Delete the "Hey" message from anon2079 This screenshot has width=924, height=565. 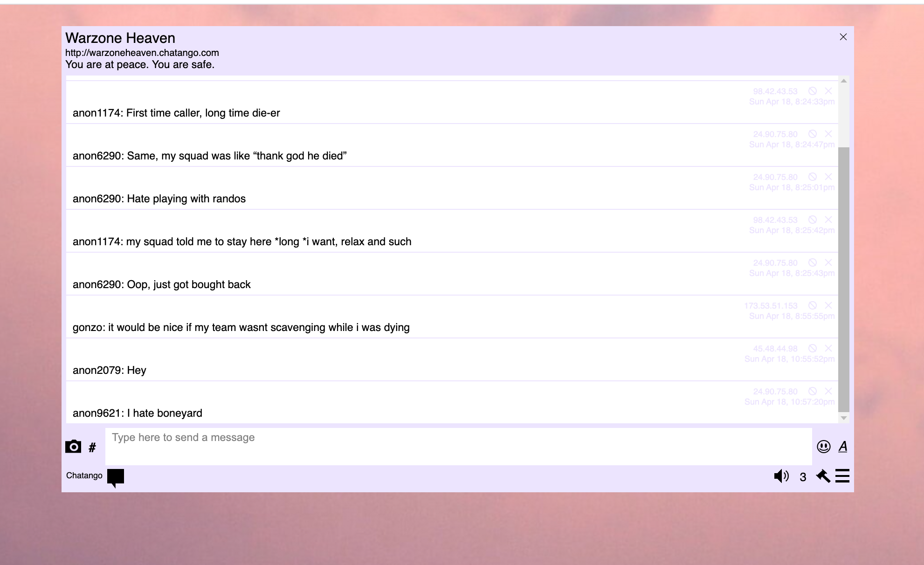(x=828, y=348)
